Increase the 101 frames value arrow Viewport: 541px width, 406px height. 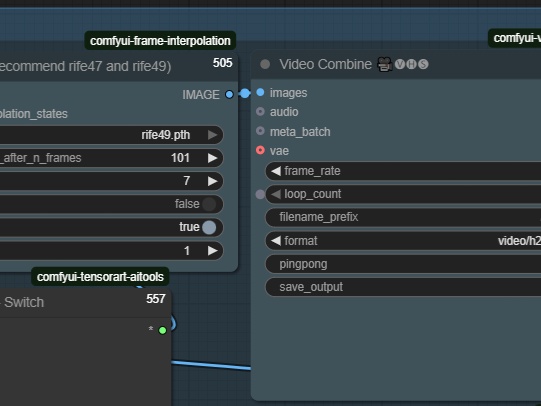pos(213,158)
